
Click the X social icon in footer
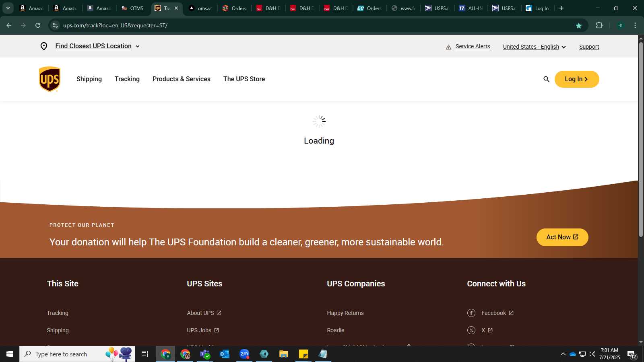471,330
